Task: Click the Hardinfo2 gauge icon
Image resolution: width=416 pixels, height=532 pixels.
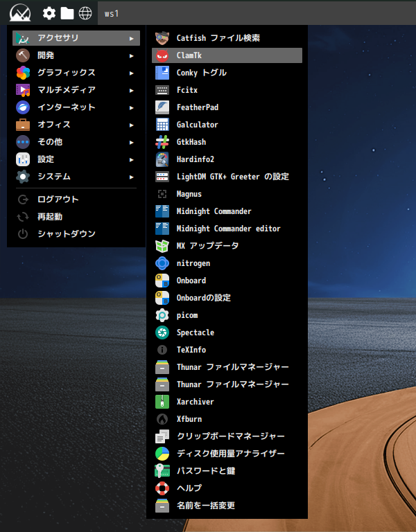Action: (x=162, y=159)
